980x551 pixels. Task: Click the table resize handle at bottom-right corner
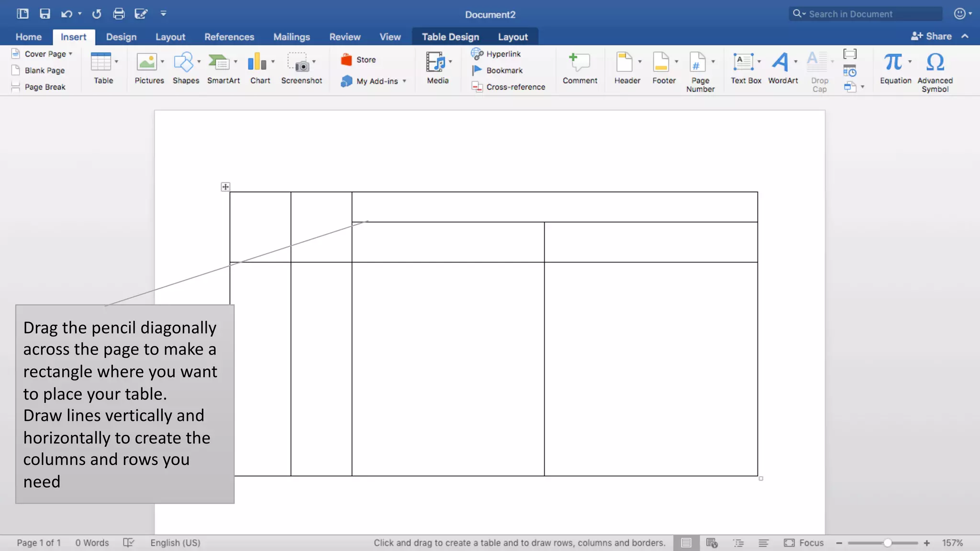761,478
